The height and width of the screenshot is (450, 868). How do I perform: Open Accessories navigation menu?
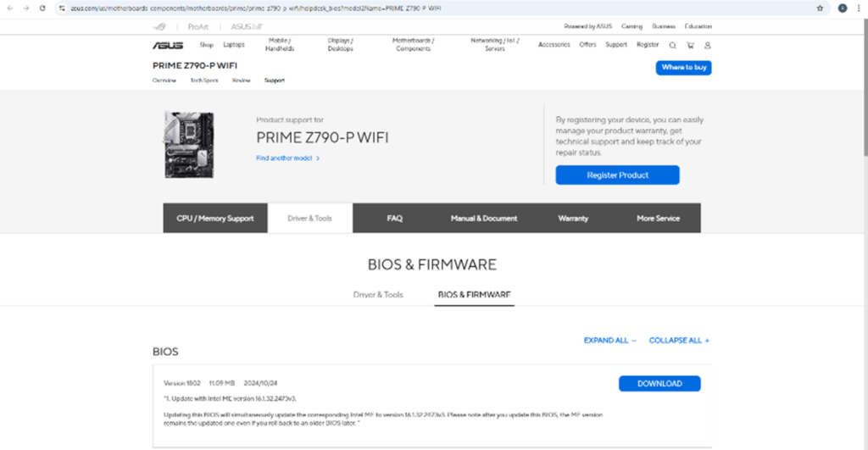[554, 45]
